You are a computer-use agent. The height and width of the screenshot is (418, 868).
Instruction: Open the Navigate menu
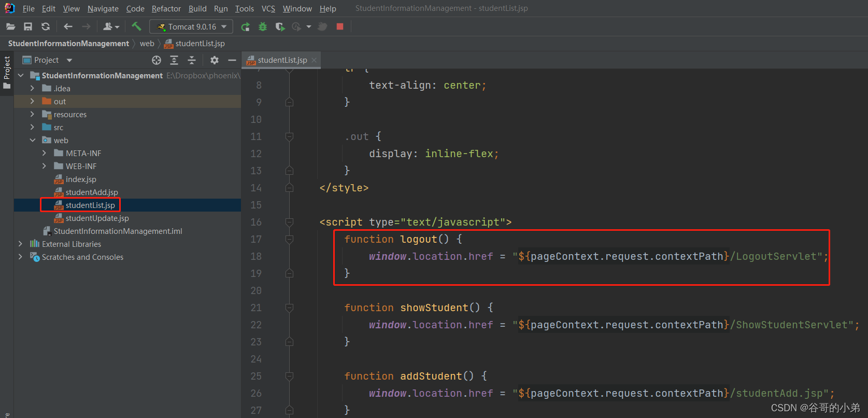pyautogui.click(x=103, y=8)
